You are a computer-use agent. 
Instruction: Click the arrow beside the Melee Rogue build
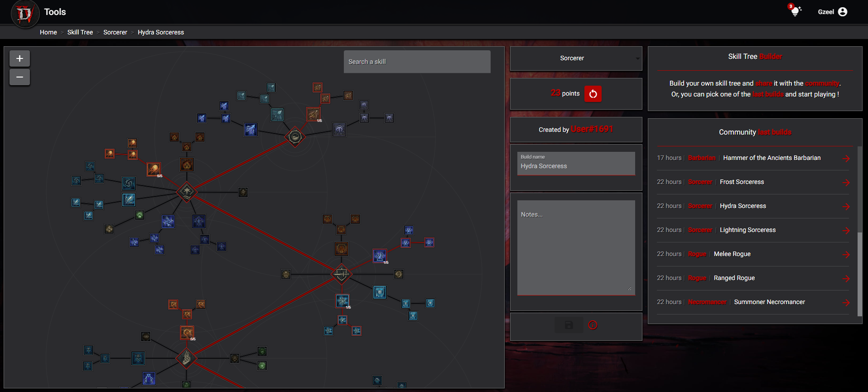coord(846,255)
